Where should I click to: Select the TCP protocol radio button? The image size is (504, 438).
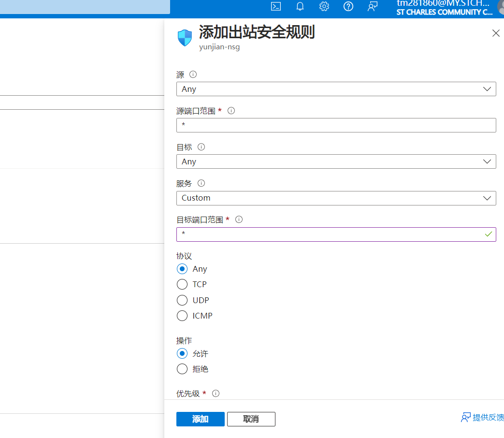pyautogui.click(x=182, y=284)
